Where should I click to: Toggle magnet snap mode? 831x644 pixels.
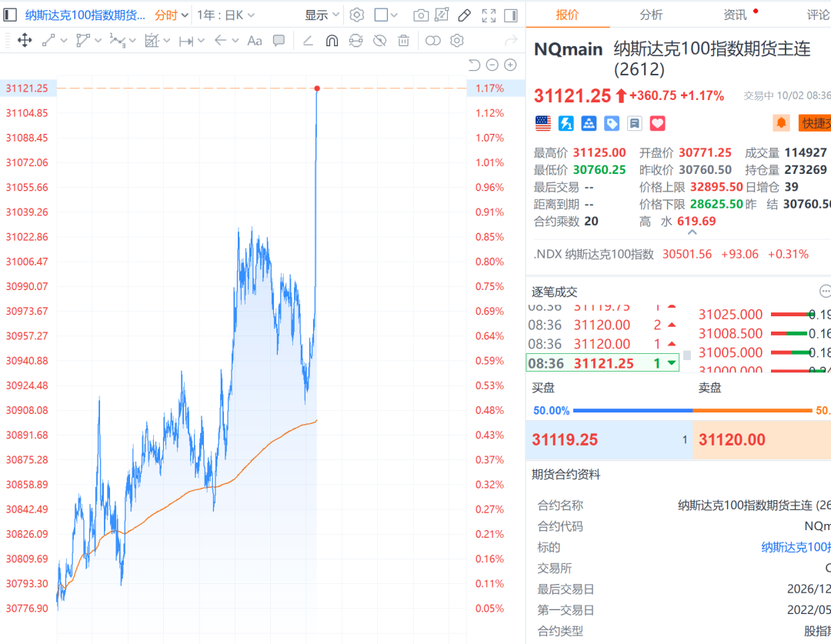(x=332, y=40)
